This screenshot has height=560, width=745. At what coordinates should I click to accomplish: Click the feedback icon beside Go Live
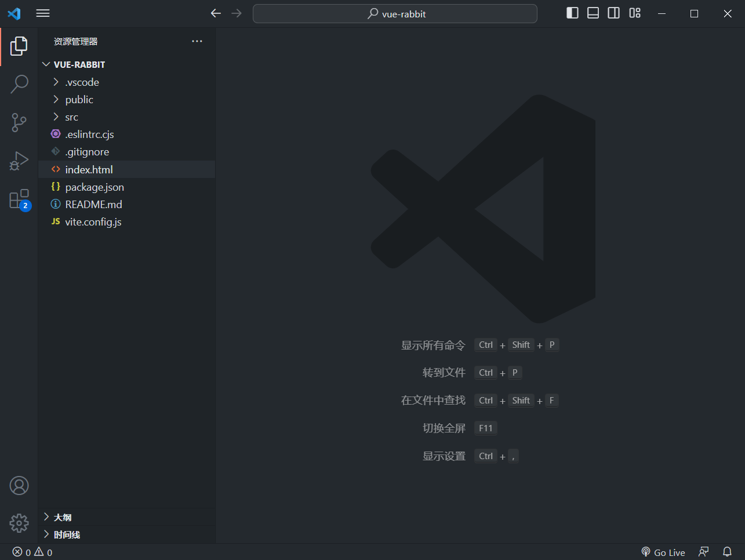(x=704, y=552)
